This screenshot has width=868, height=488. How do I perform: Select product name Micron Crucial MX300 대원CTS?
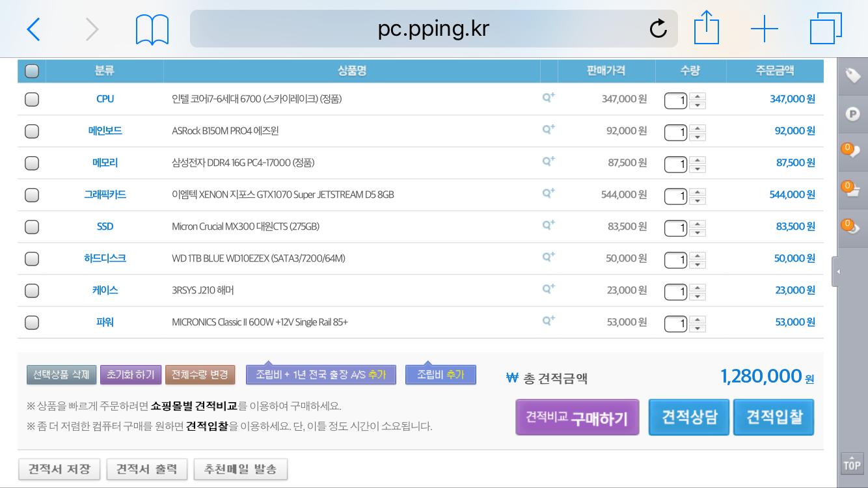246,226
